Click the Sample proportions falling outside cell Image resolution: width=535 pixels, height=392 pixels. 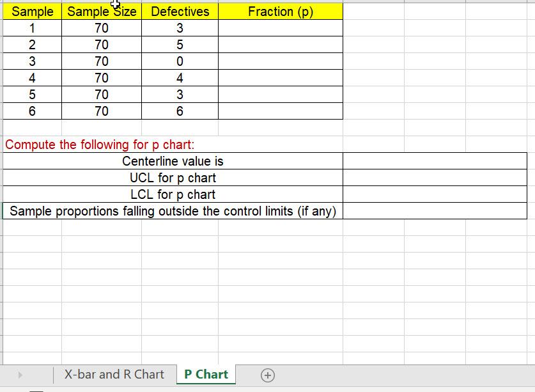[173, 211]
